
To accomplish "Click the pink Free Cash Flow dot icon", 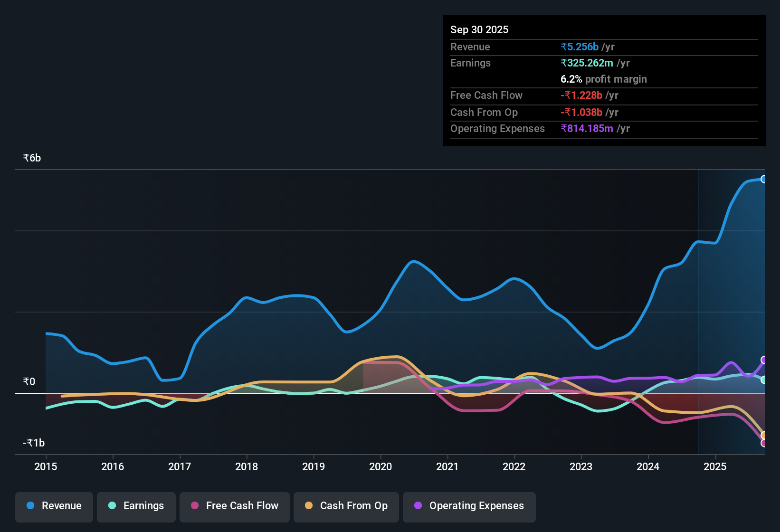I will point(194,506).
